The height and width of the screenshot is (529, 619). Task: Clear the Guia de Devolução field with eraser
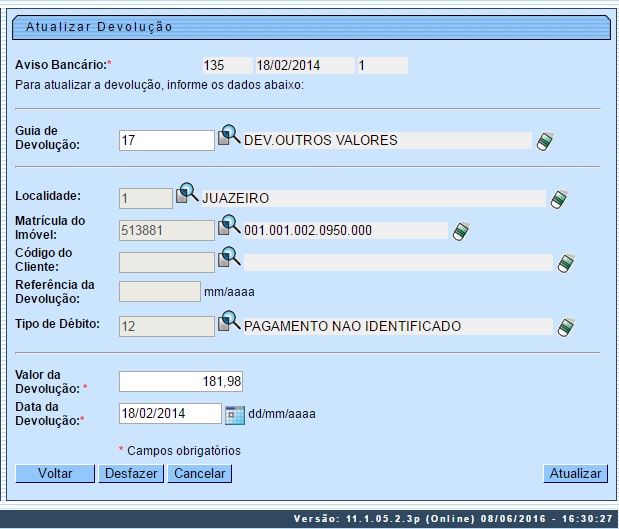pyautogui.click(x=545, y=141)
